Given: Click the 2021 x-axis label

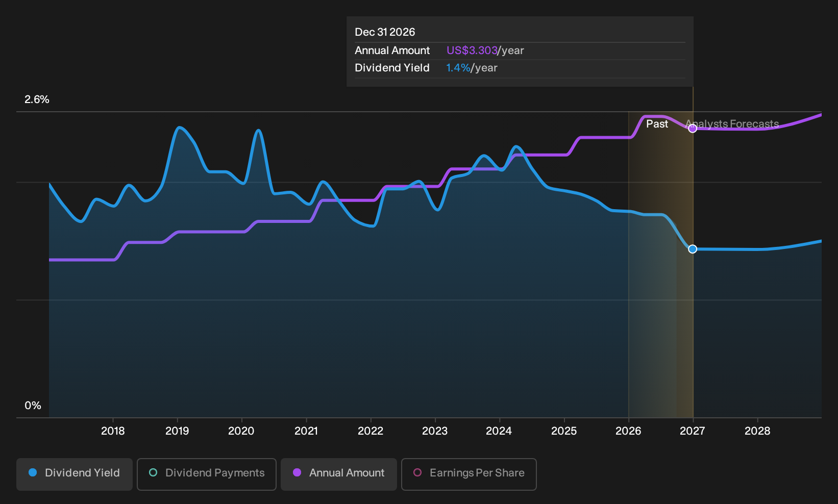Looking at the screenshot, I should pos(306,431).
